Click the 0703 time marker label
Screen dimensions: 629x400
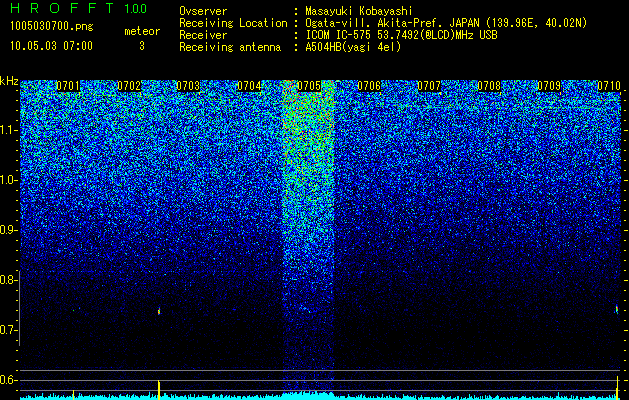[x=188, y=86]
